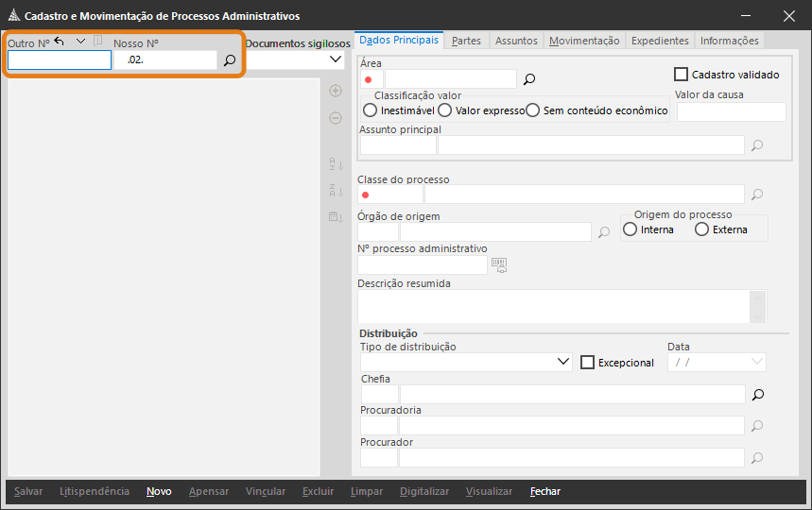This screenshot has height=510, width=812.
Task: Open the Tipo de distribuição dropdown
Action: (x=563, y=362)
